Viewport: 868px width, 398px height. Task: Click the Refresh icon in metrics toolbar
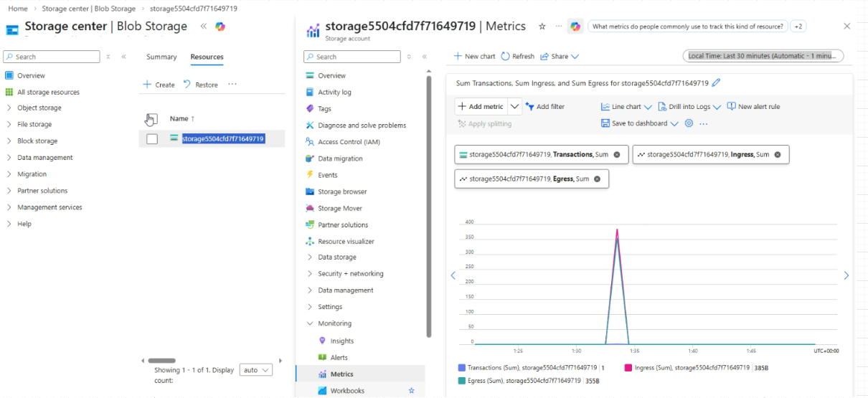click(x=506, y=56)
